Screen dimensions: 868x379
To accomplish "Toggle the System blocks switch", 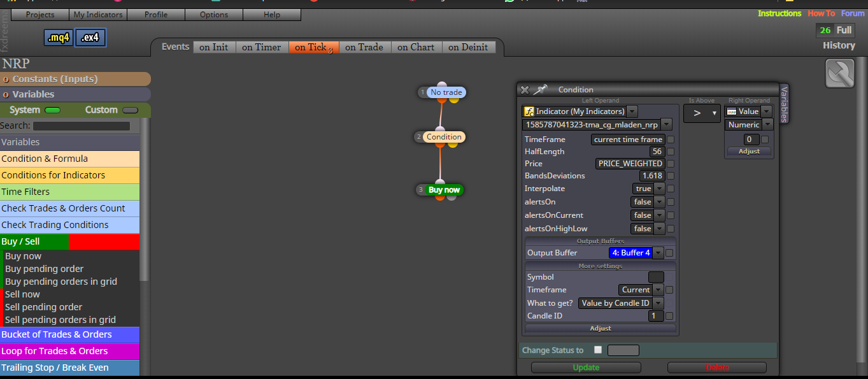I will (x=53, y=110).
